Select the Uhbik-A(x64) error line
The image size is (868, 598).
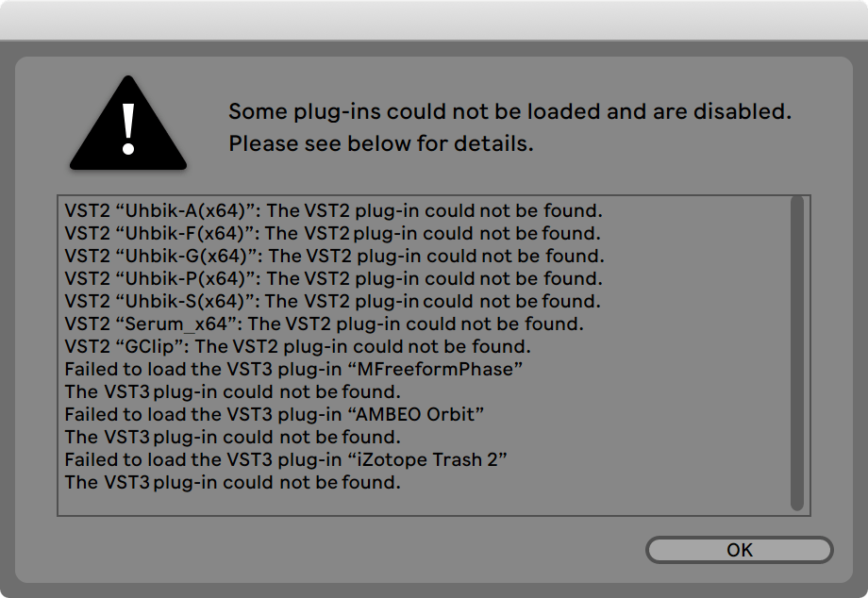coord(333,210)
